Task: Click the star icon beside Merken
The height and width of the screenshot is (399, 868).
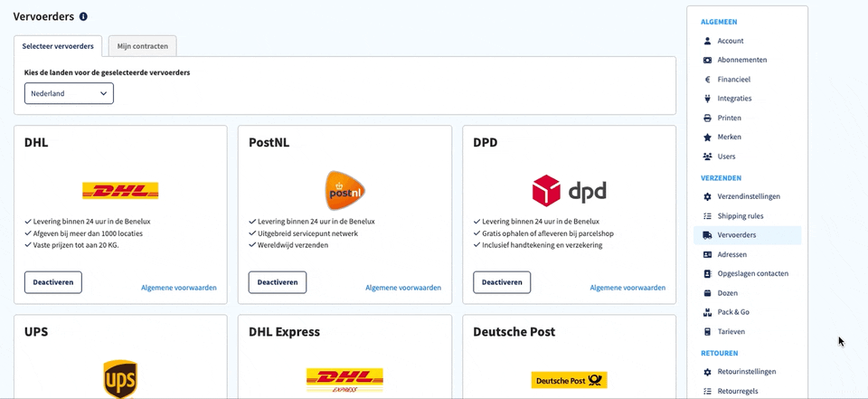Action: point(707,137)
